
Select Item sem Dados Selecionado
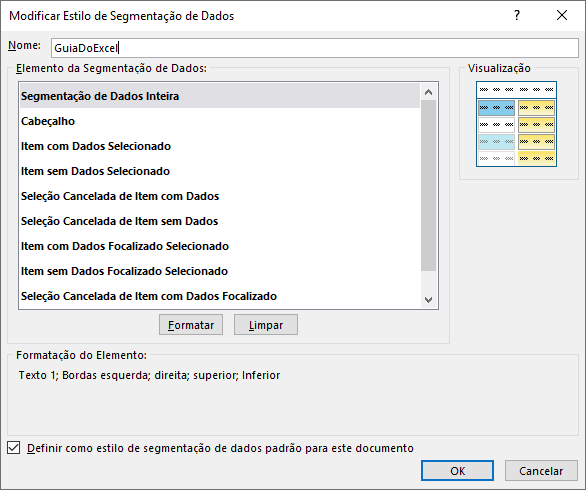220,171
